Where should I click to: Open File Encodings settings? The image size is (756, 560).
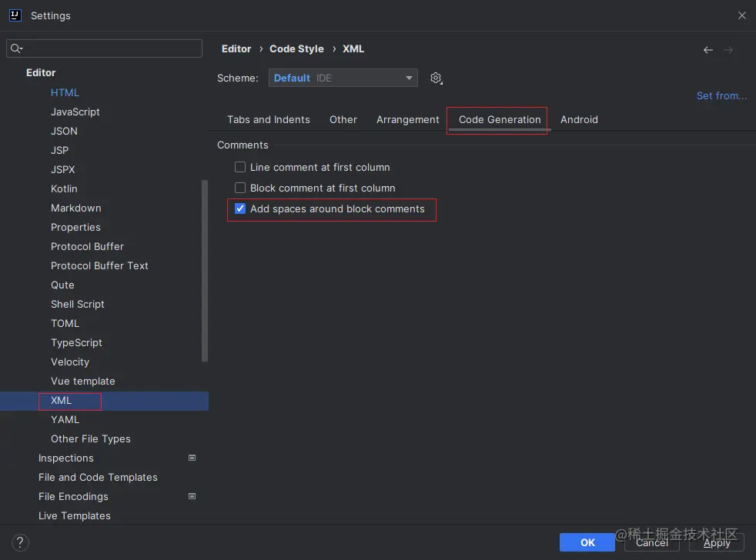pyautogui.click(x=73, y=496)
